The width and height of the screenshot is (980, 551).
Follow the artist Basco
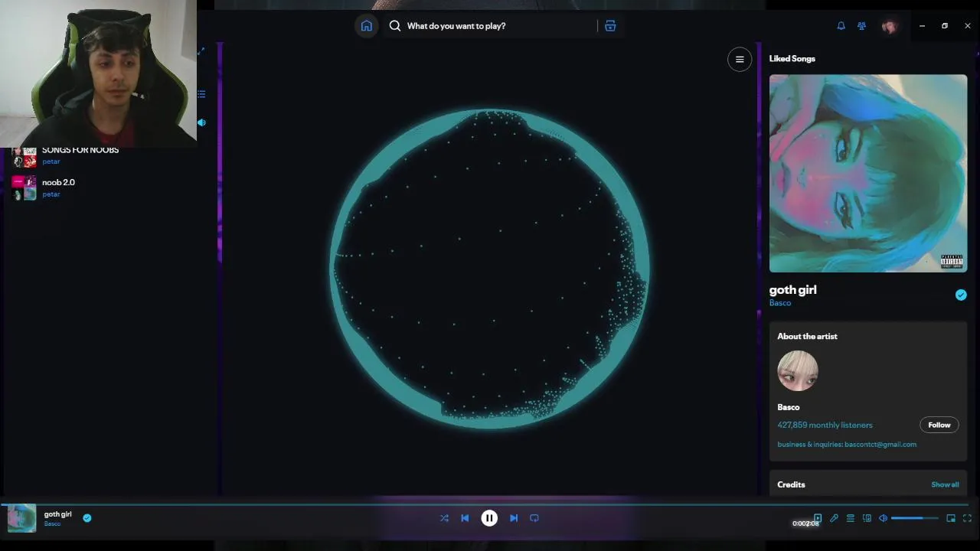(939, 425)
